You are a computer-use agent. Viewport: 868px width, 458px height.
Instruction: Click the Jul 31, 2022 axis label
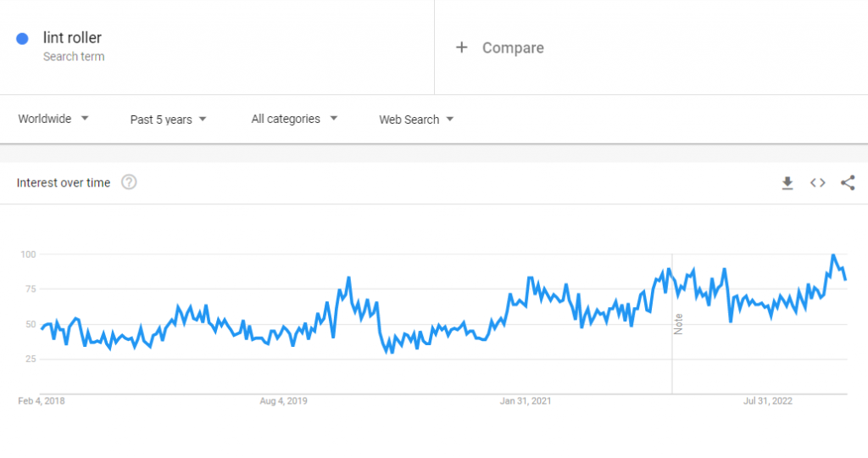pos(768,401)
